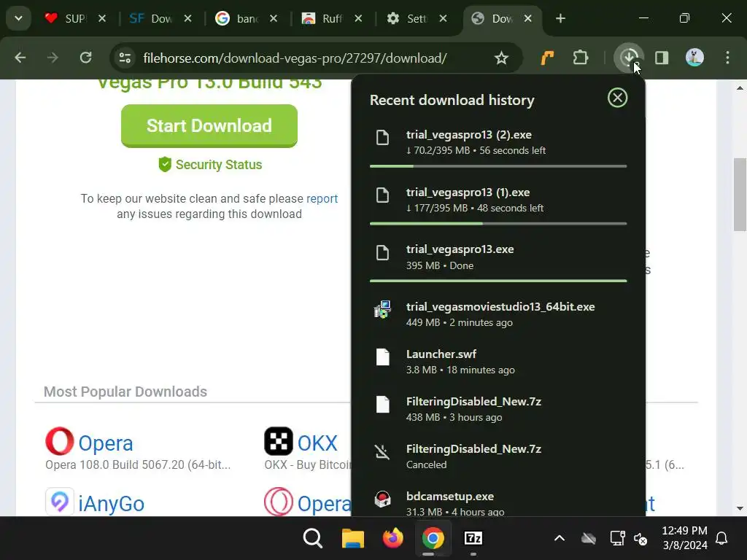
Task: Close the SF Download tab
Action: tap(187, 18)
